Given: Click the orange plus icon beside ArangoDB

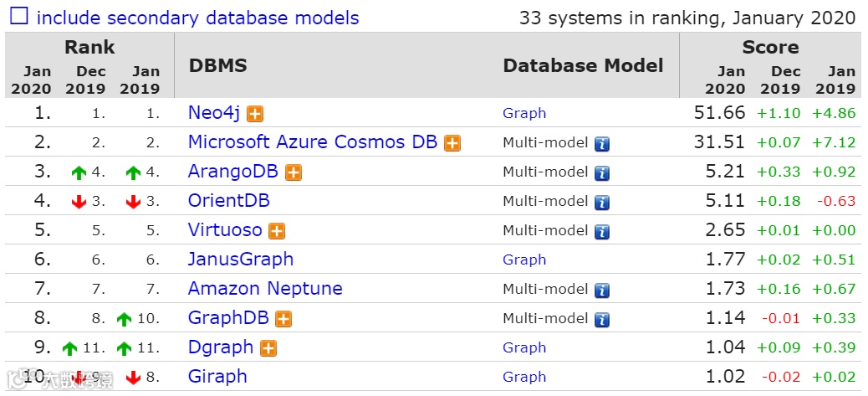Looking at the screenshot, I should (294, 172).
